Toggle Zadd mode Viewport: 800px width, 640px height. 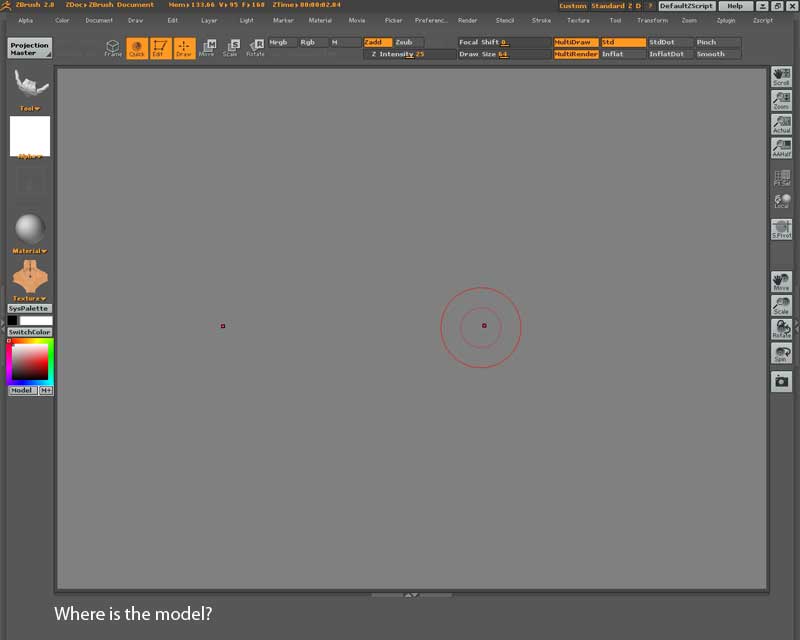pyautogui.click(x=378, y=42)
